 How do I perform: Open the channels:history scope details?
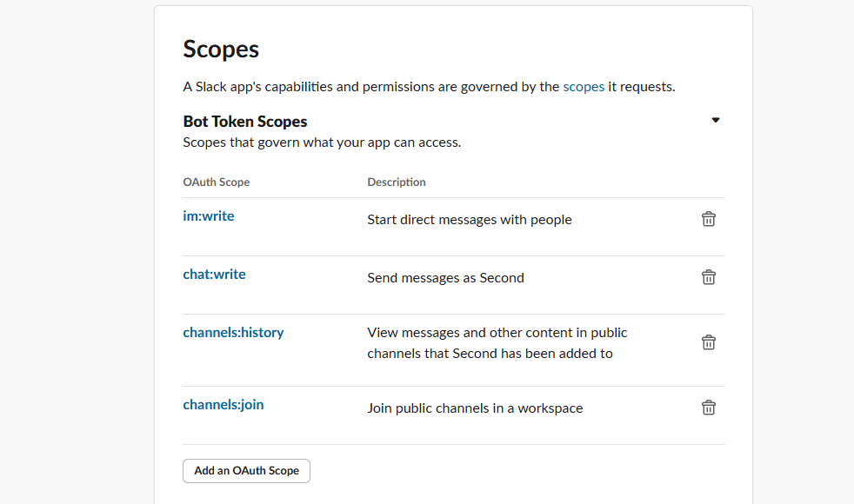(x=233, y=332)
